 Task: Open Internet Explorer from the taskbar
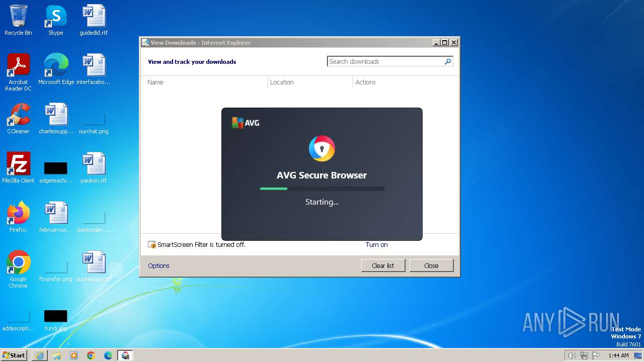point(40,355)
